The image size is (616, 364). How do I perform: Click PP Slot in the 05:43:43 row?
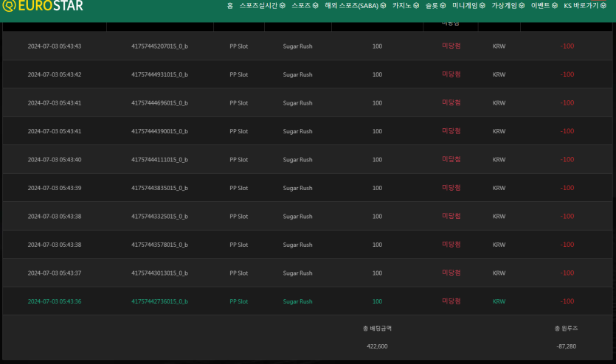(x=239, y=46)
